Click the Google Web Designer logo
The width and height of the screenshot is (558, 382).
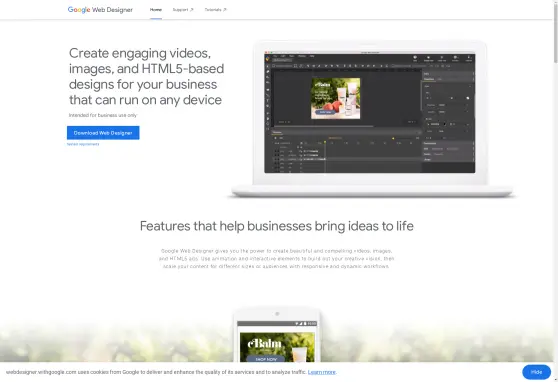coord(100,10)
